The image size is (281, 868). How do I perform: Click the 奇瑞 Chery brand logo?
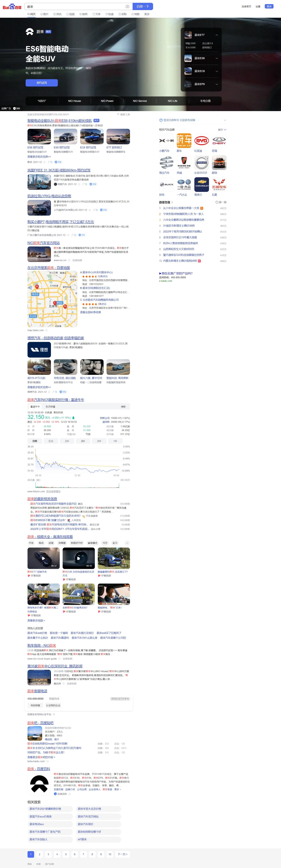tap(219, 141)
